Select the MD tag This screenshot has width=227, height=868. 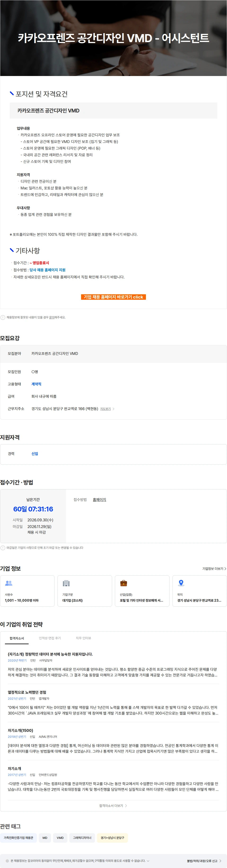(x=45, y=838)
